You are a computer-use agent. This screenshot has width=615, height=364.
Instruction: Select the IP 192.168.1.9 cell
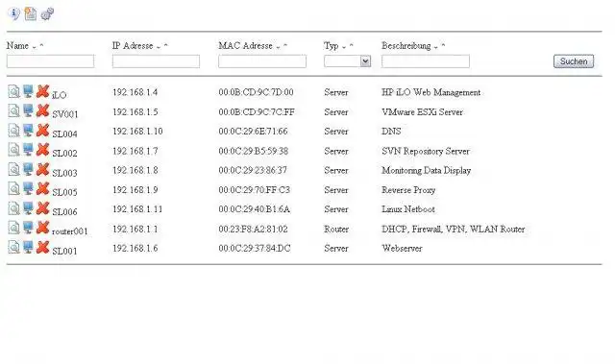click(135, 190)
